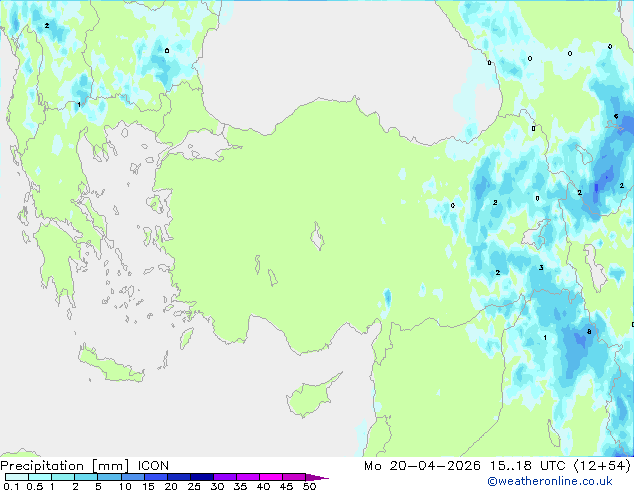
Task: Click the date "Mo 20-04-2026"
Action: pos(422,466)
